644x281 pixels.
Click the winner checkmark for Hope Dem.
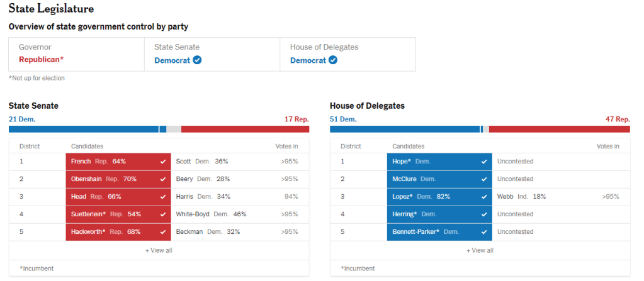tap(484, 162)
